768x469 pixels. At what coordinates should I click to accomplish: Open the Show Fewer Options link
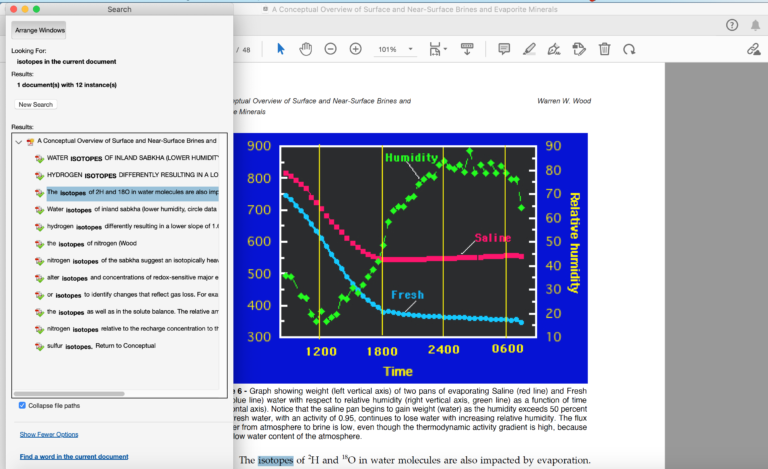(49, 434)
